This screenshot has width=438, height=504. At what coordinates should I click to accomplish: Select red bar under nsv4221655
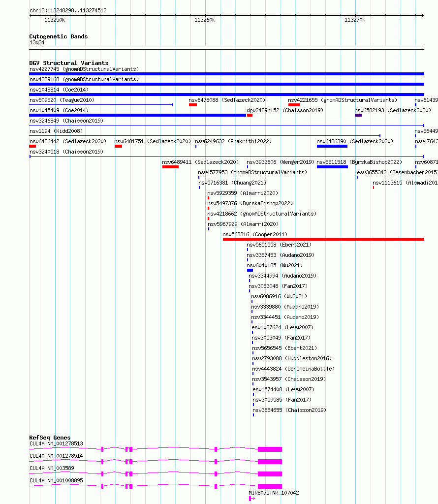click(x=294, y=105)
